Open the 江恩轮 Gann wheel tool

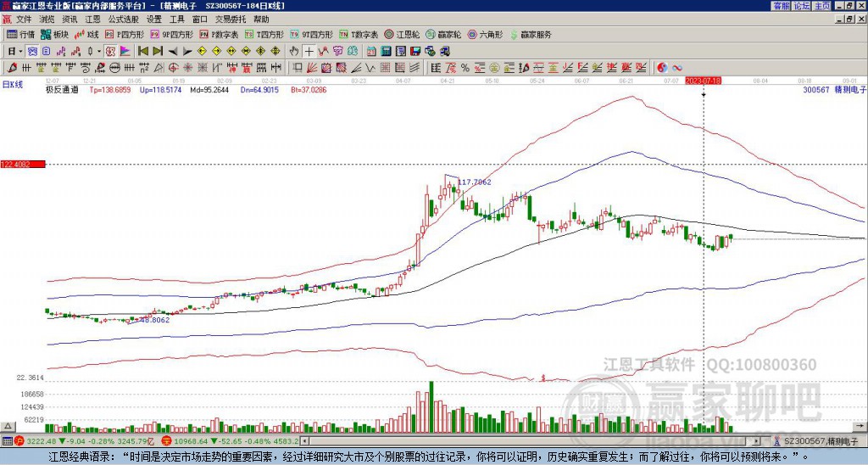402,34
